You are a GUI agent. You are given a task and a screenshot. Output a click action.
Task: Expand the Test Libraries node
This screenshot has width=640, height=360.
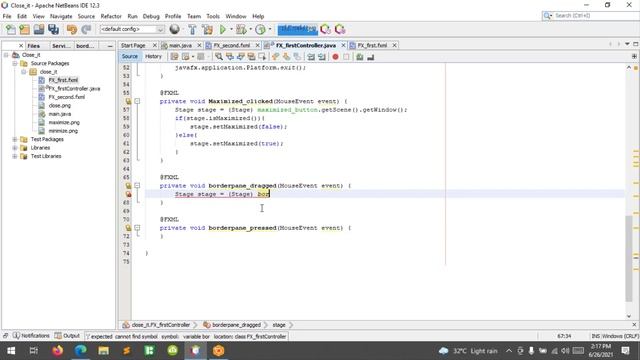15,156
